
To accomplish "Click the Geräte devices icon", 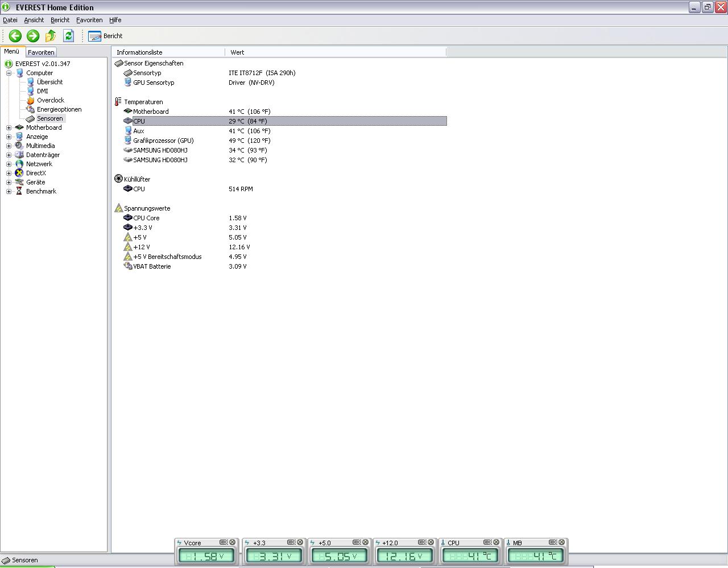I will coord(19,182).
